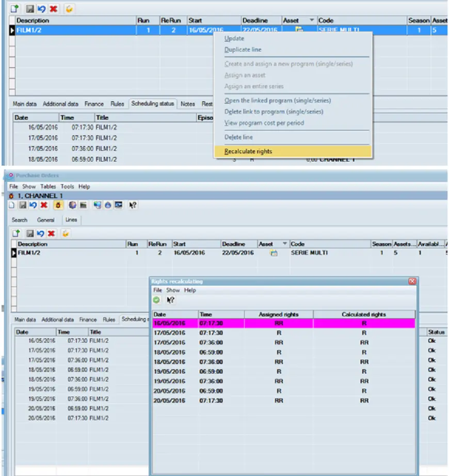Viewport: 449px width, 476px height.
Task: Choose Duplicate line from the context menu
Action: click(x=243, y=50)
